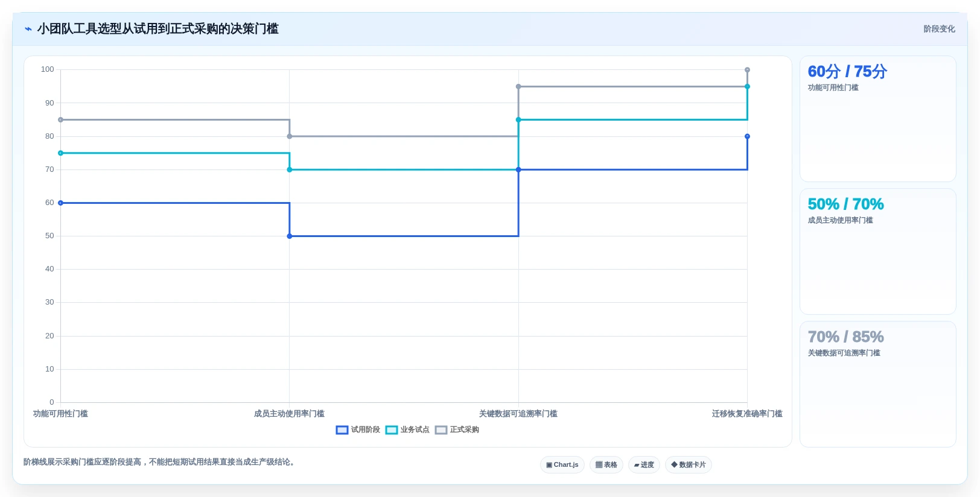Click the 功能可用性门槛 x-axis label
980x497 pixels.
60,414
